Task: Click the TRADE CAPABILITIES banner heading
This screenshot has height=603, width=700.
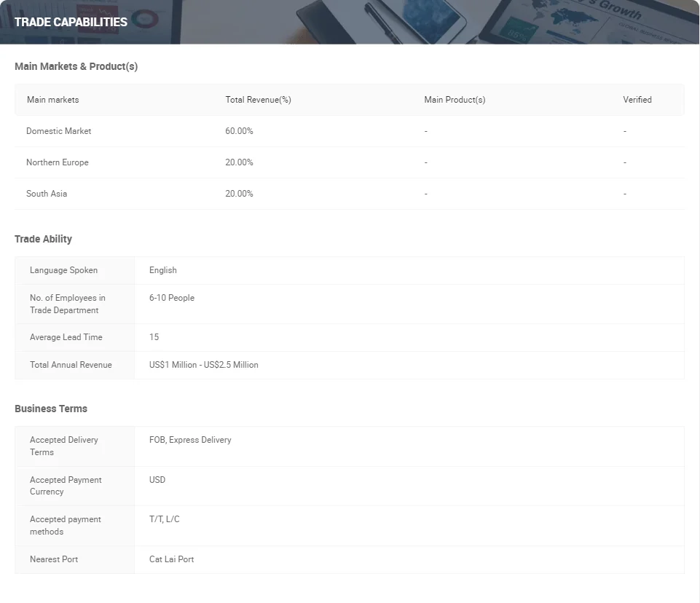Action: (x=71, y=22)
